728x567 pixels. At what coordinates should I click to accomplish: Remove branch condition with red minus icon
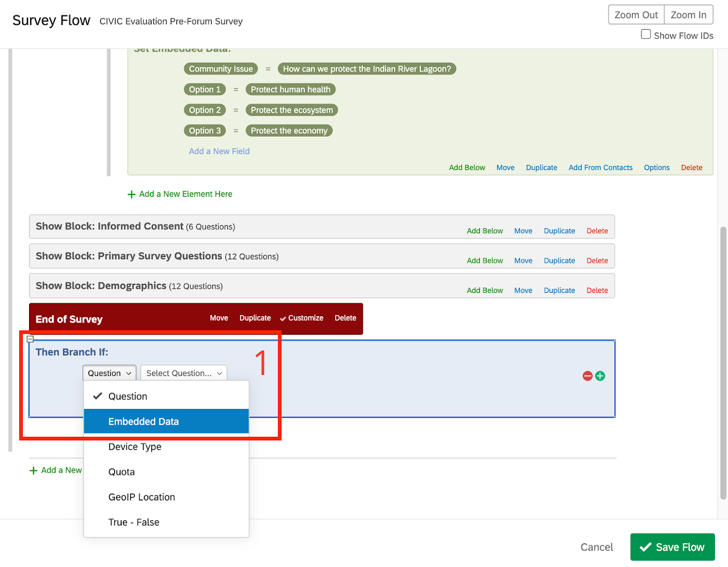coord(588,376)
